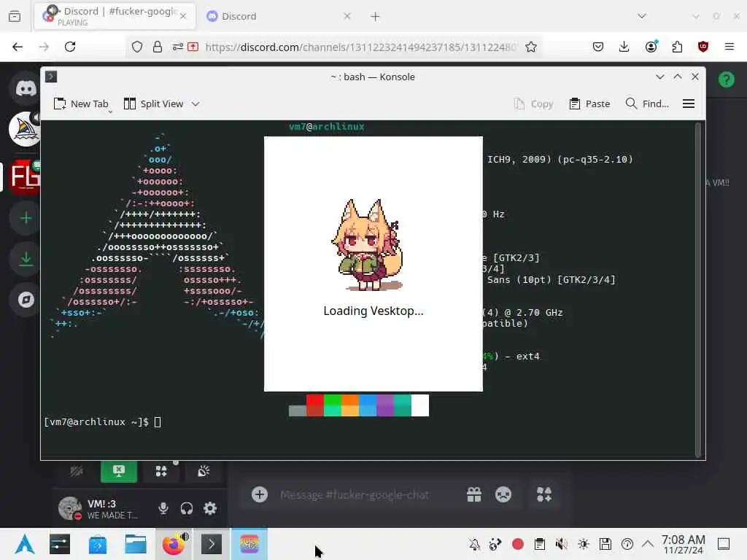747x560 pixels.
Task: Open Vesktop taskbar entry
Action: (x=249, y=544)
